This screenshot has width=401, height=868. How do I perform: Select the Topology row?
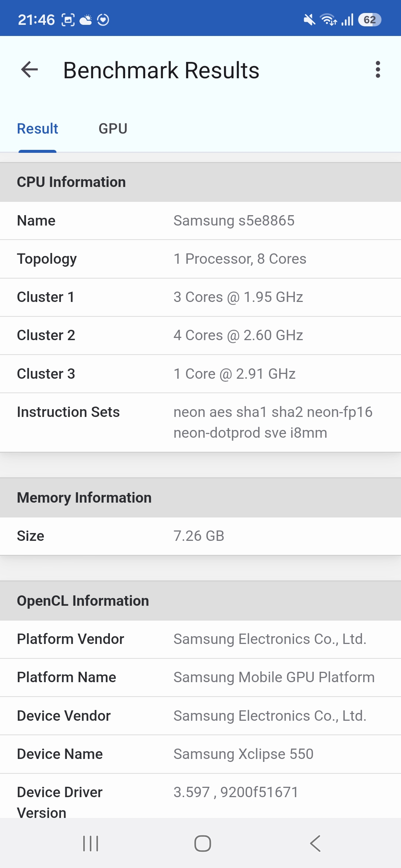point(200,259)
